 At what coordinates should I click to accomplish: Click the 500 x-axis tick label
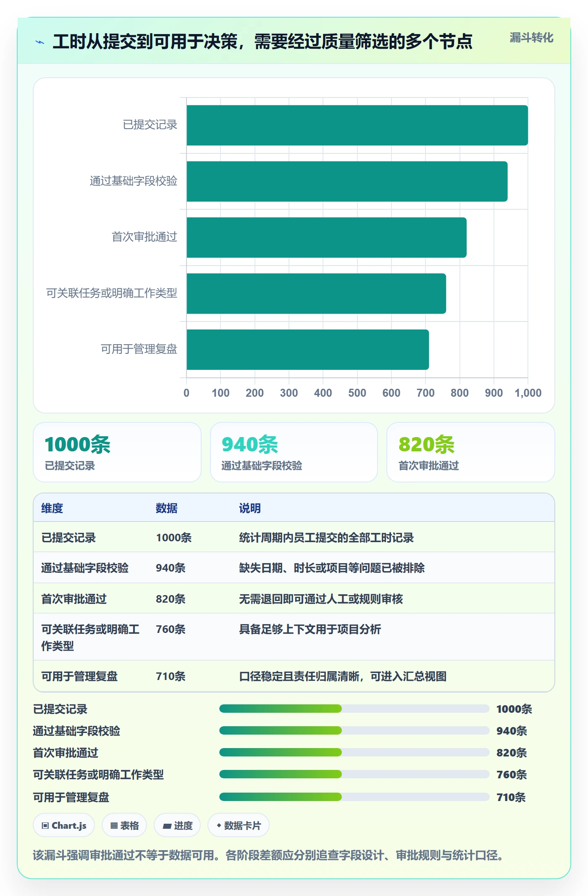[357, 393]
